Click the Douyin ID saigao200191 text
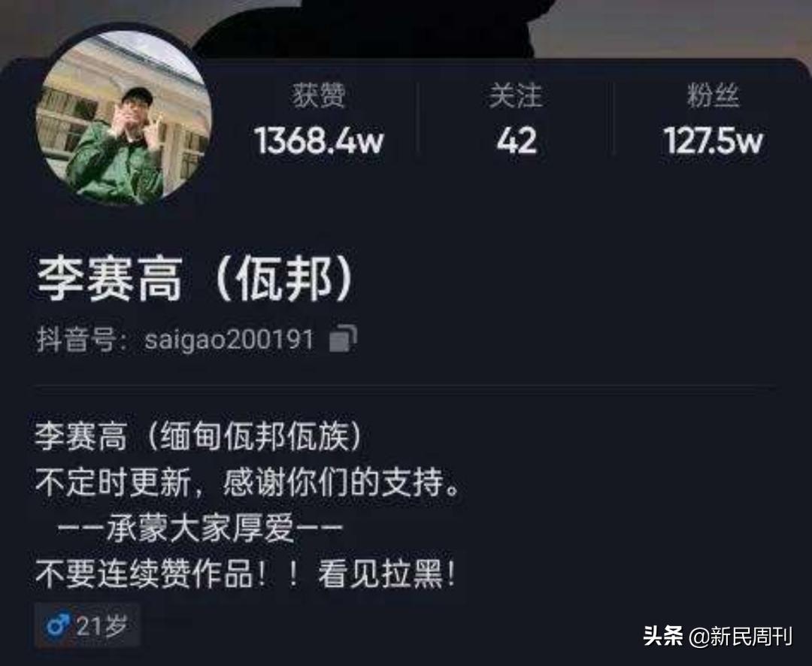The image size is (812, 666). click(229, 340)
